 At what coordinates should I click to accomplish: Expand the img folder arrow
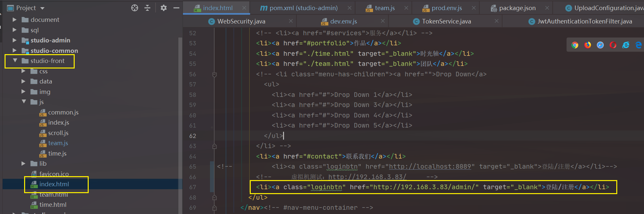point(23,92)
